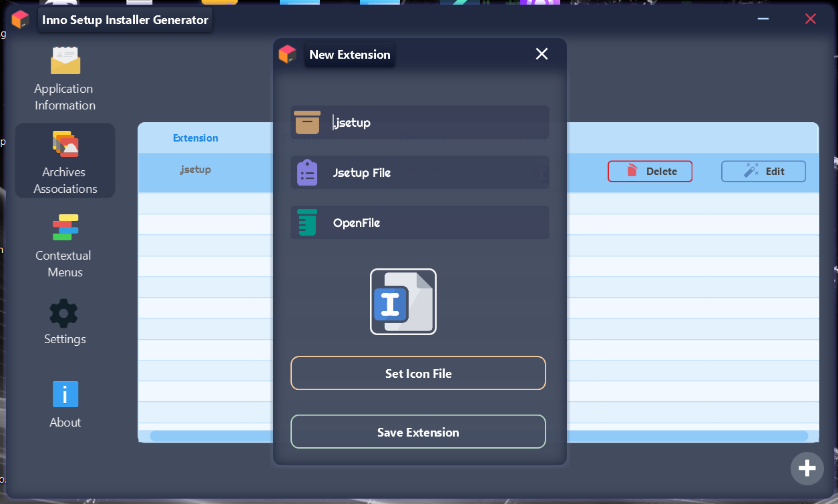Click the Jsetup File description field

420,172
